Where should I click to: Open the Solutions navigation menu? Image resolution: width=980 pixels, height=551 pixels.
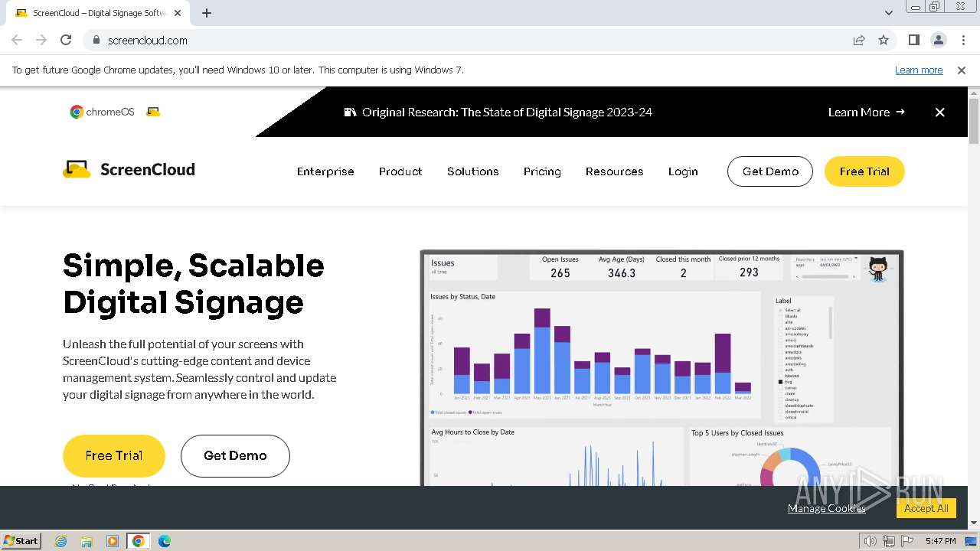click(x=472, y=171)
